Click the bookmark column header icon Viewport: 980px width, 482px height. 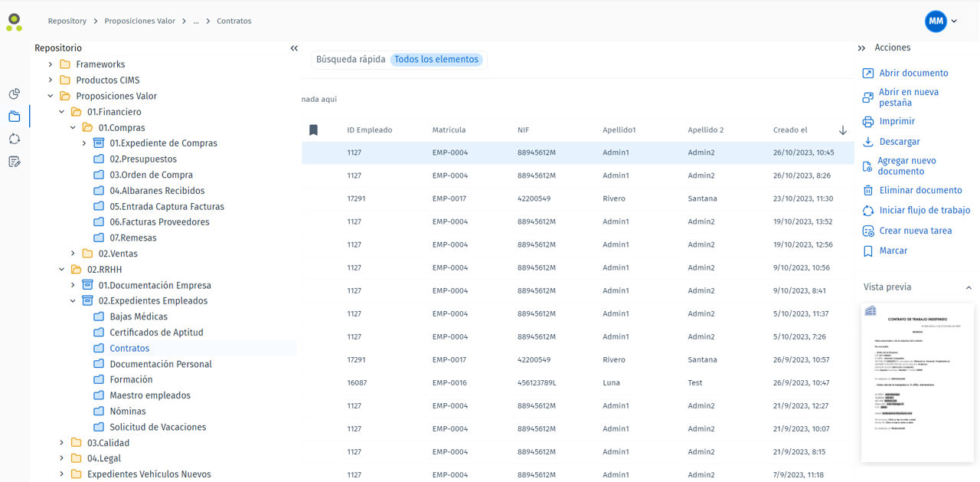pos(313,130)
